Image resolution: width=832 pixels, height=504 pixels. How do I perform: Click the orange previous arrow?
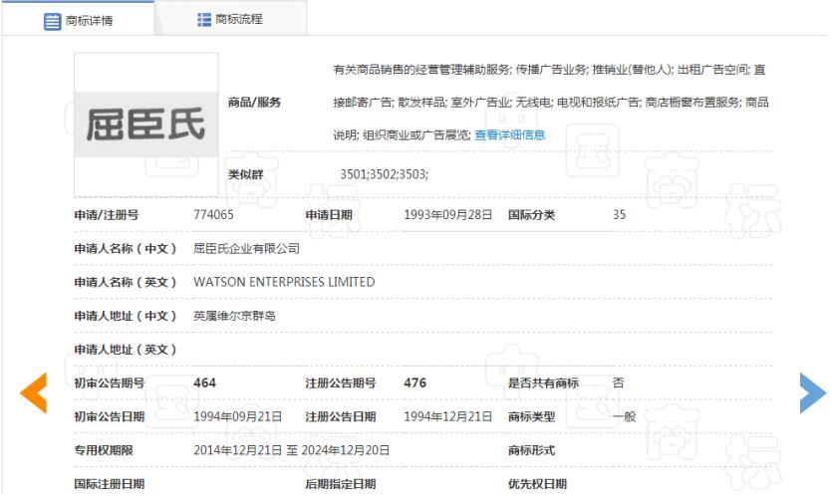pos(34,392)
